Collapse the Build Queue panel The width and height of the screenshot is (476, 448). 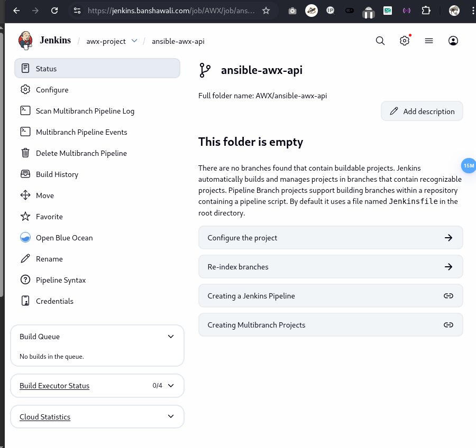pyautogui.click(x=170, y=337)
